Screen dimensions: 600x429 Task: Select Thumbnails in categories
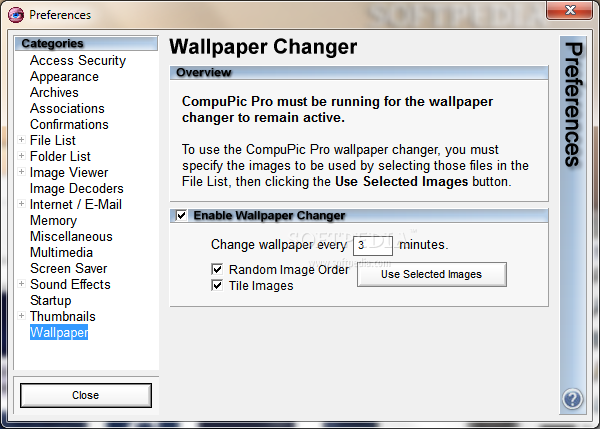tap(63, 316)
